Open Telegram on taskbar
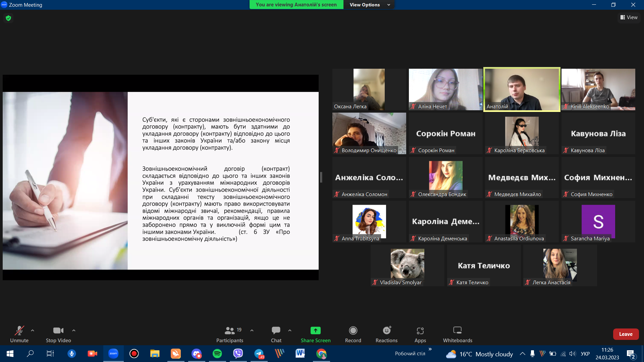 [x=259, y=354]
